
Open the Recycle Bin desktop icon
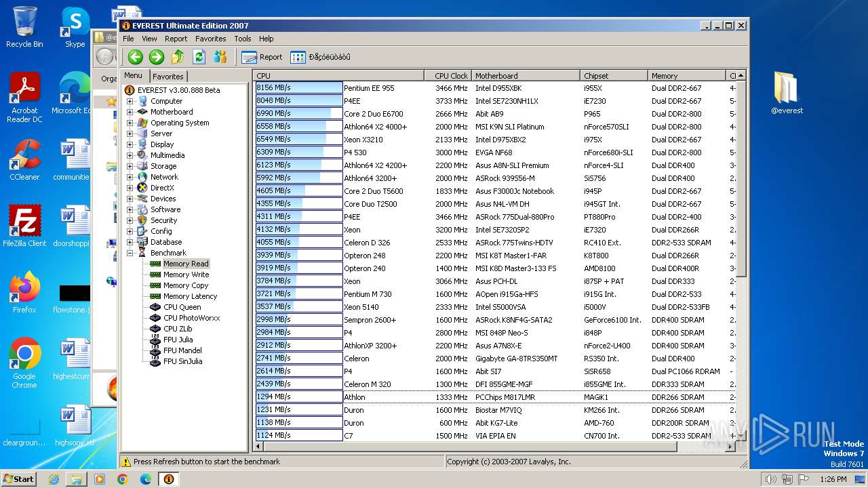pyautogui.click(x=24, y=28)
